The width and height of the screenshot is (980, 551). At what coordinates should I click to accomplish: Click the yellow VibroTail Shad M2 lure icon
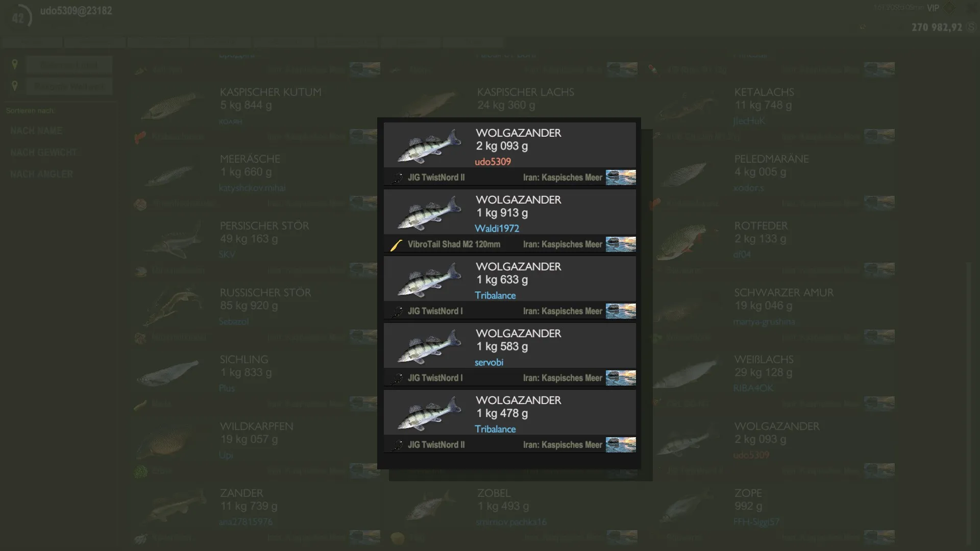397,245
